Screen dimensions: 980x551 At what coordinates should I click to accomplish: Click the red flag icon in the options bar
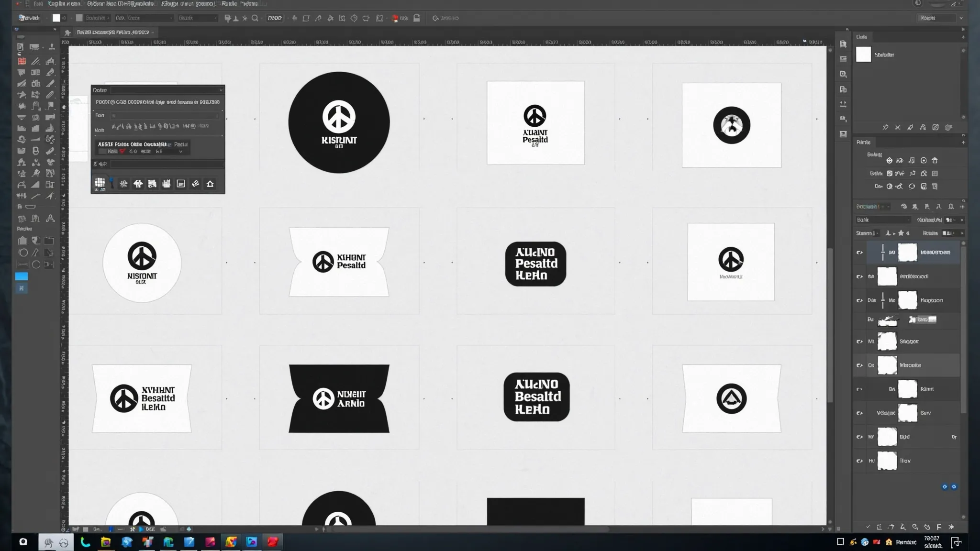(395, 18)
